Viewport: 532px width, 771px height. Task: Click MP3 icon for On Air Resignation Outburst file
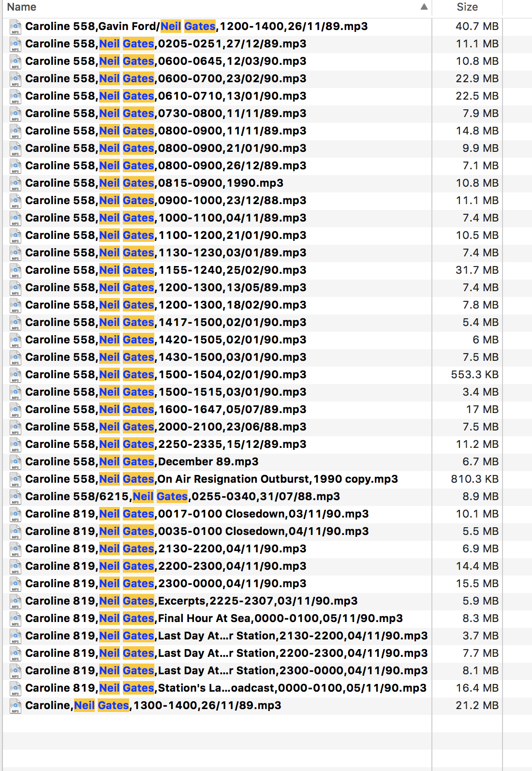coord(15,479)
